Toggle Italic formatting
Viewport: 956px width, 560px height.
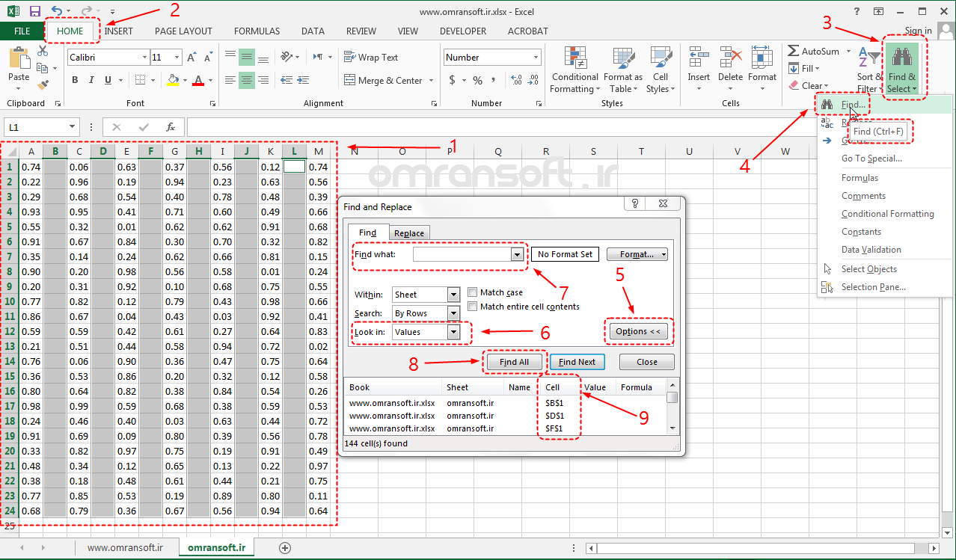point(91,80)
